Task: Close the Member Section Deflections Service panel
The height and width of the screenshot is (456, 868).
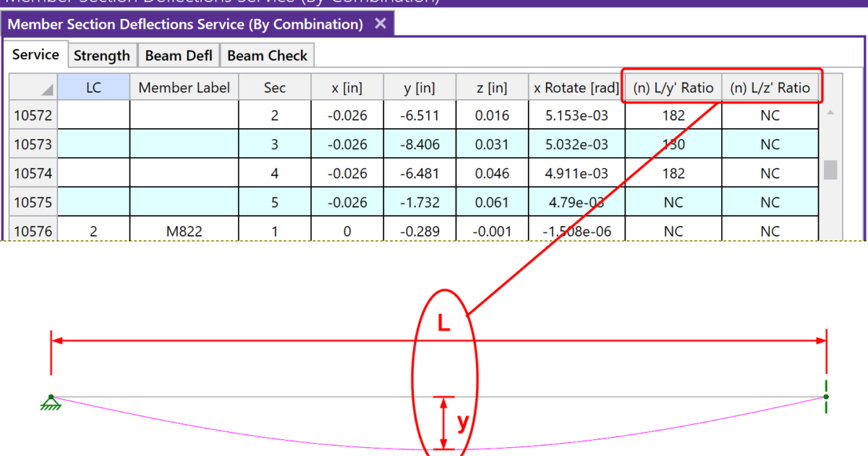Action: click(x=380, y=24)
